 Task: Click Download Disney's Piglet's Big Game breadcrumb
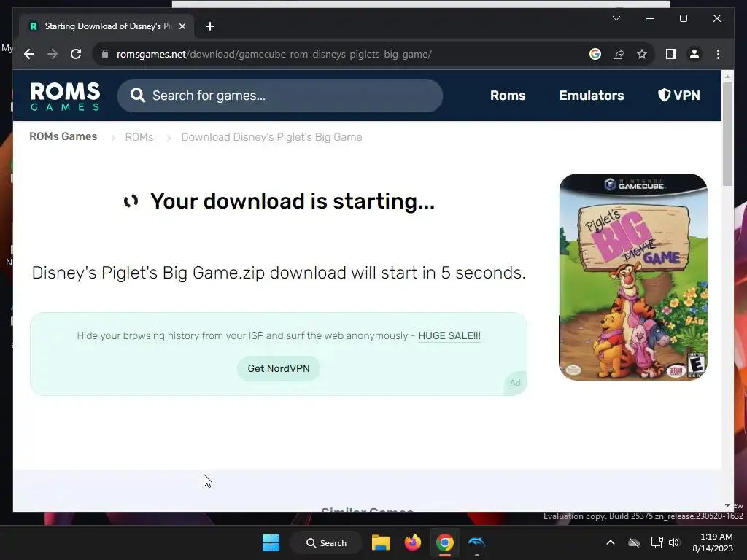[271, 137]
